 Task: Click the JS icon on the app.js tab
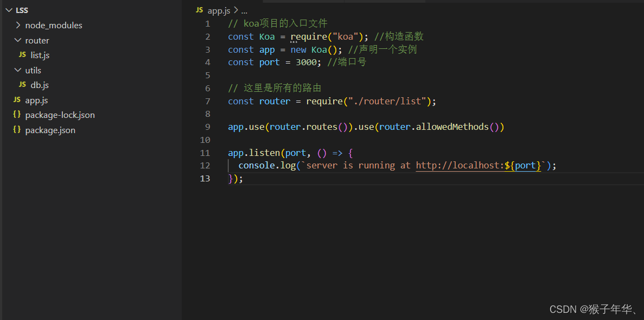199,9
